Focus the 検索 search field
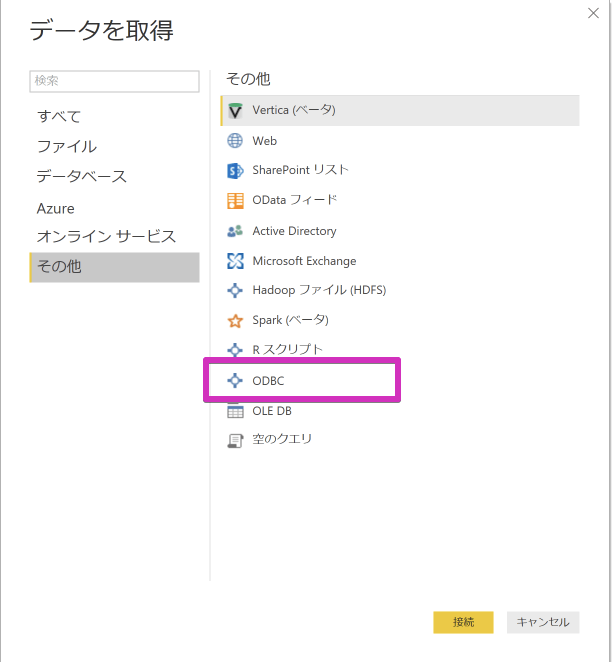 (x=114, y=81)
